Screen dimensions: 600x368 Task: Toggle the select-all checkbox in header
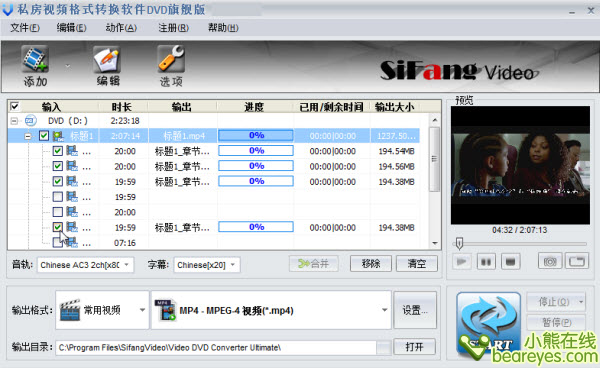14,106
